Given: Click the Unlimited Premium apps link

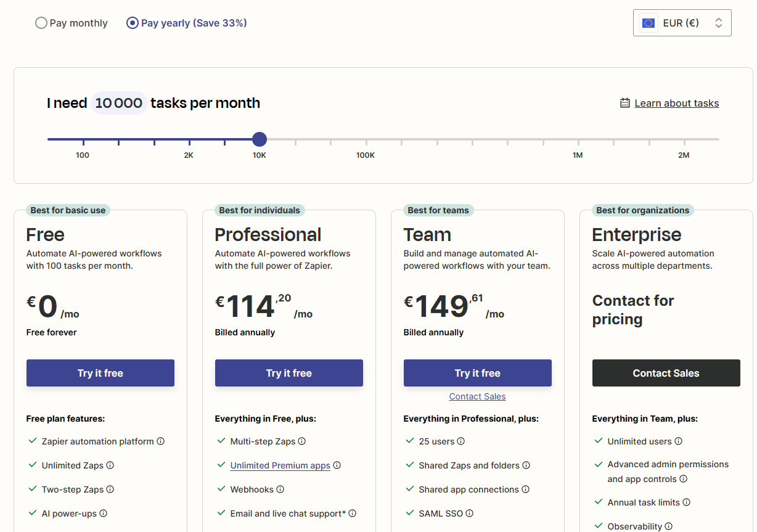Looking at the screenshot, I should point(280,465).
